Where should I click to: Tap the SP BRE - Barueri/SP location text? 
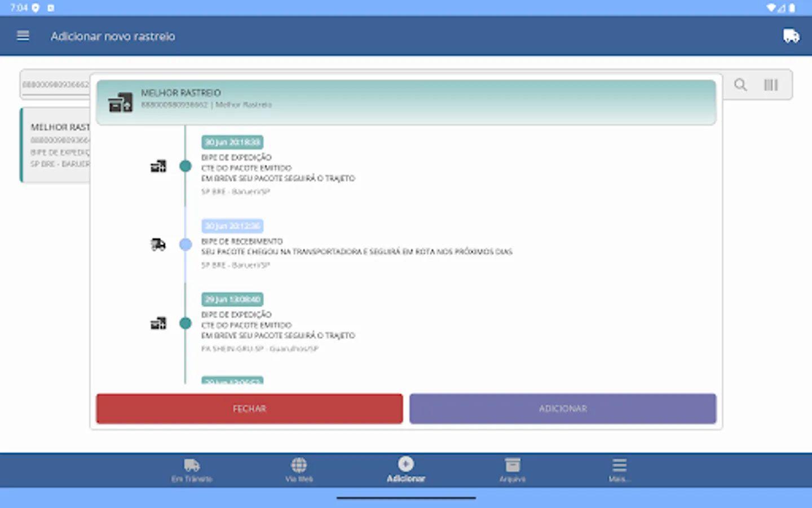[x=236, y=191]
